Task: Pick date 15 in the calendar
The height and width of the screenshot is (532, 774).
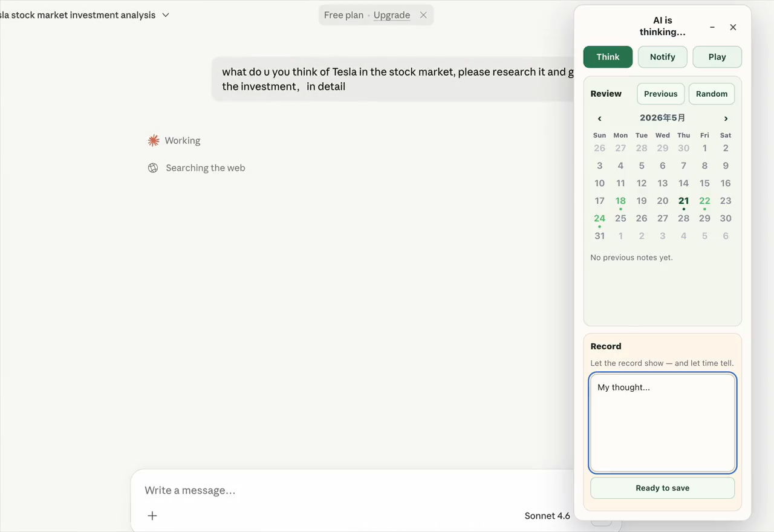Action: (704, 183)
